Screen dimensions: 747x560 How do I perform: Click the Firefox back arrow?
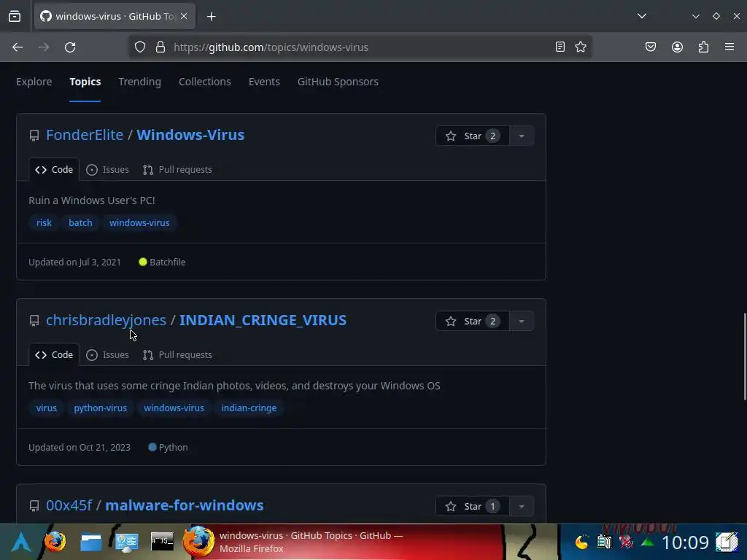point(18,47)
